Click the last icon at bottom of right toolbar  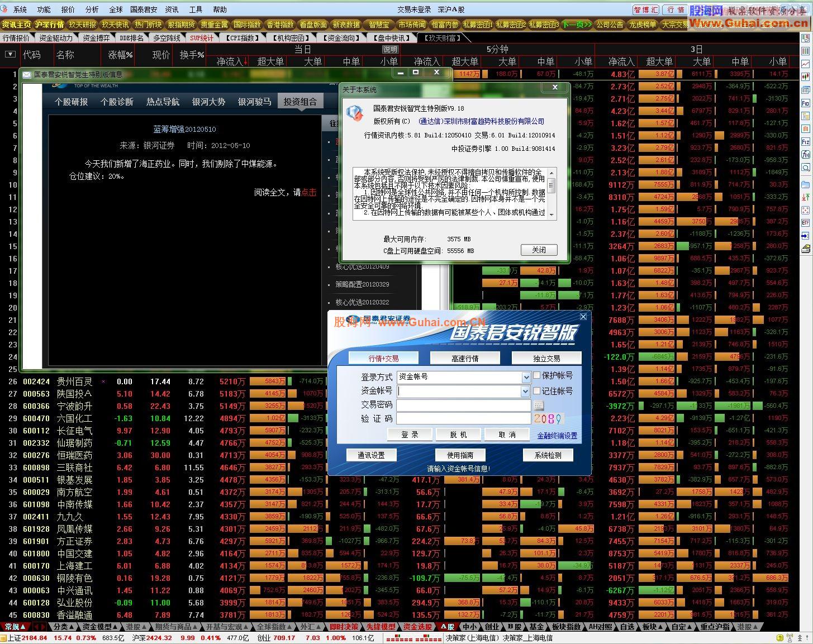coord(806,249)
